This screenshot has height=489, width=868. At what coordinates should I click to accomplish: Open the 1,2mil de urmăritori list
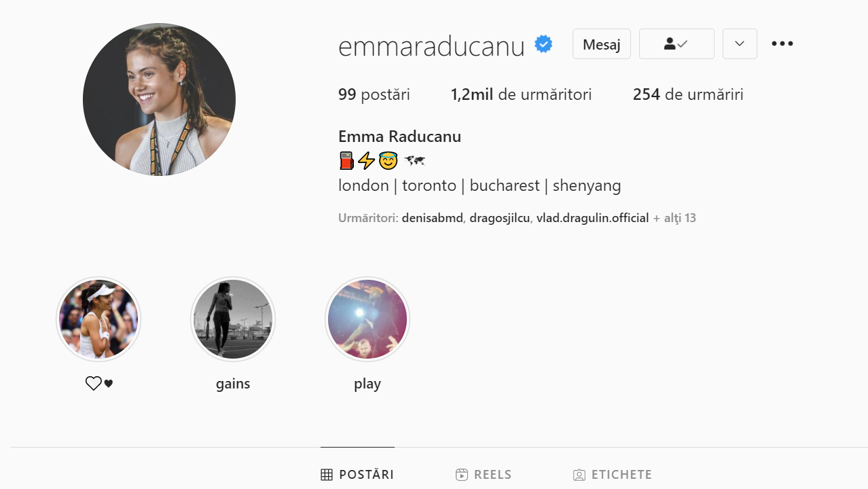(x=521, y=94)
